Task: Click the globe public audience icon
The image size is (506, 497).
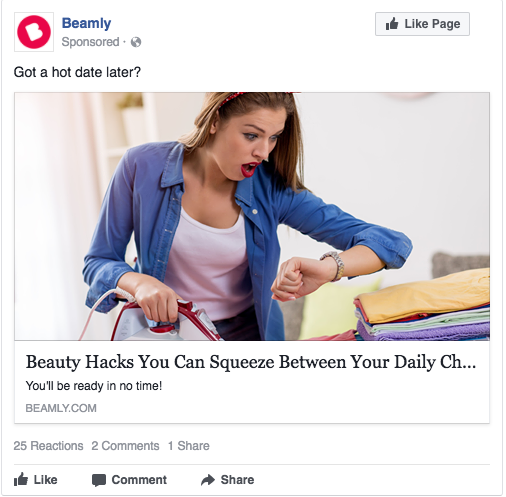Action: pyautogui.click(x=136, y=42)
